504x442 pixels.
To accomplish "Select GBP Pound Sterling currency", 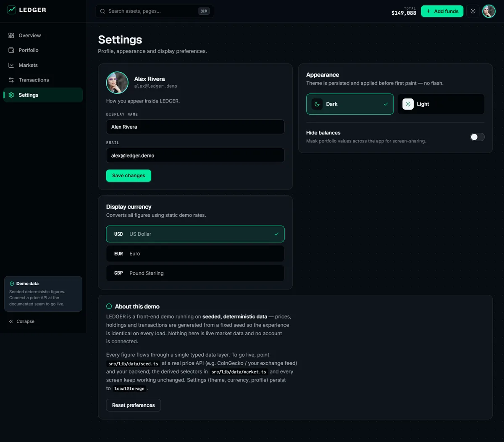I will coord(195,273).
